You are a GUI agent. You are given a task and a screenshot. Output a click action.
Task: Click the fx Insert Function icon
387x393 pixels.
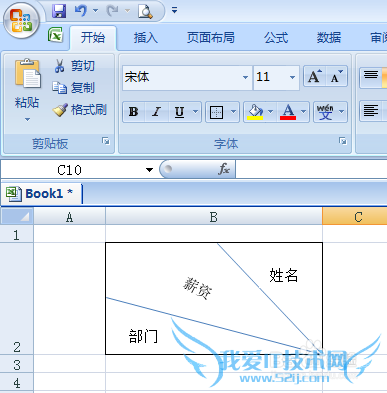click(224, 169)
